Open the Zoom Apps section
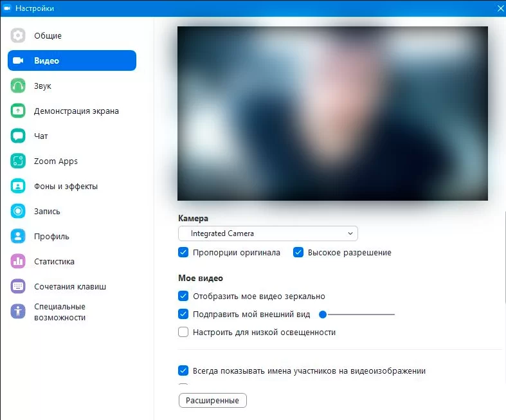 pyautogui.click(x=72, y=161)
